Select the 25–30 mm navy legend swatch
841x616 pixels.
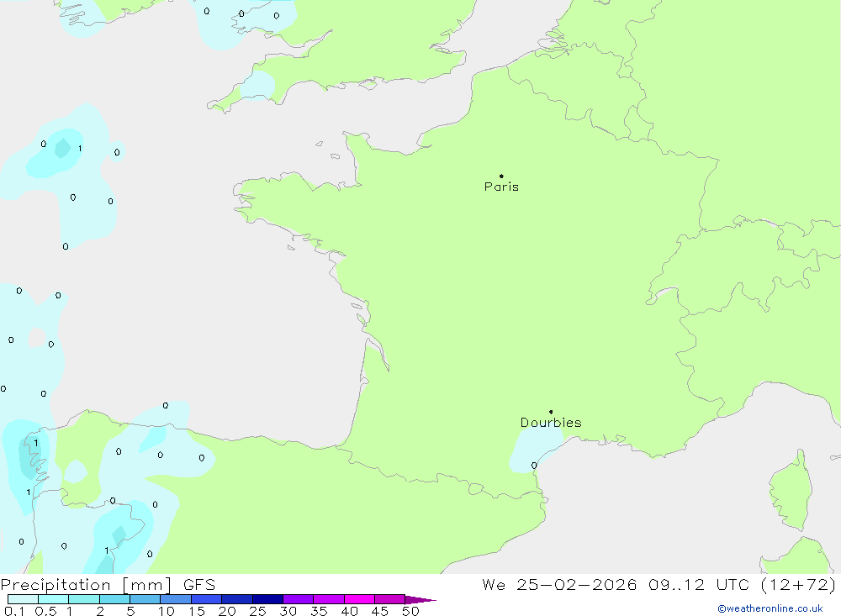267,599
